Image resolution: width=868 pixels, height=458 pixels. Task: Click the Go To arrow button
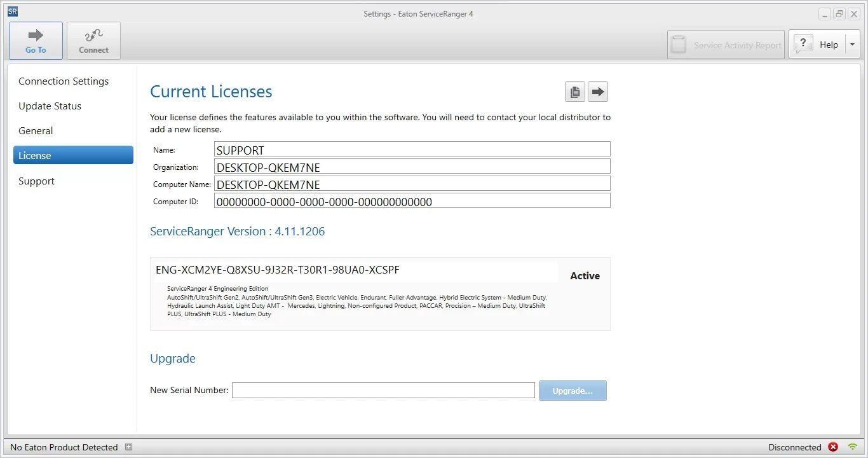(36, 41)
